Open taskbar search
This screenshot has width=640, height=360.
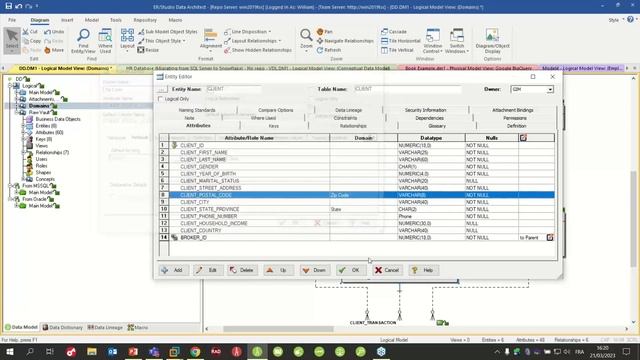pyautogui.click(x=30, y=351)
